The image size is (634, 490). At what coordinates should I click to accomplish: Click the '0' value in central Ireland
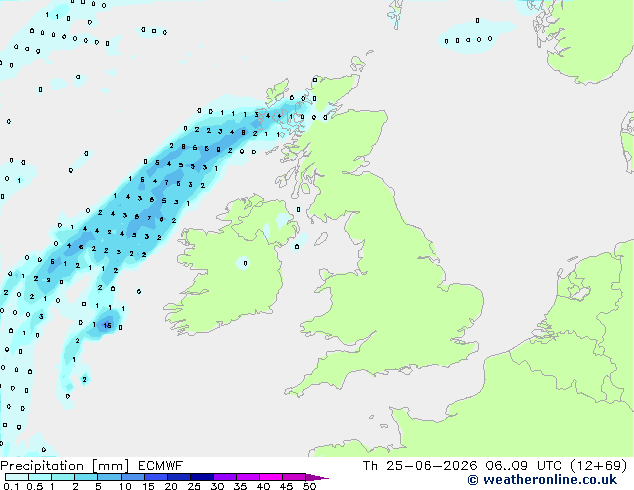[245, 264]
